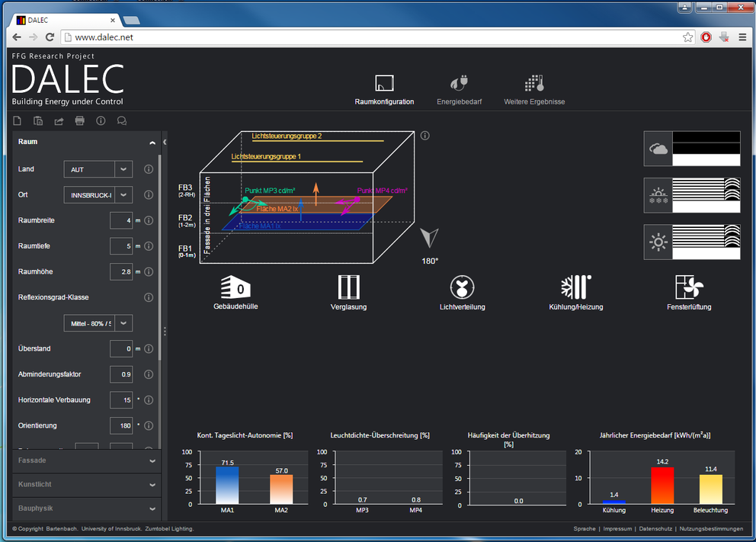
Task: Click the new document icon in the toolbar
Action: [x=18, y=120]
